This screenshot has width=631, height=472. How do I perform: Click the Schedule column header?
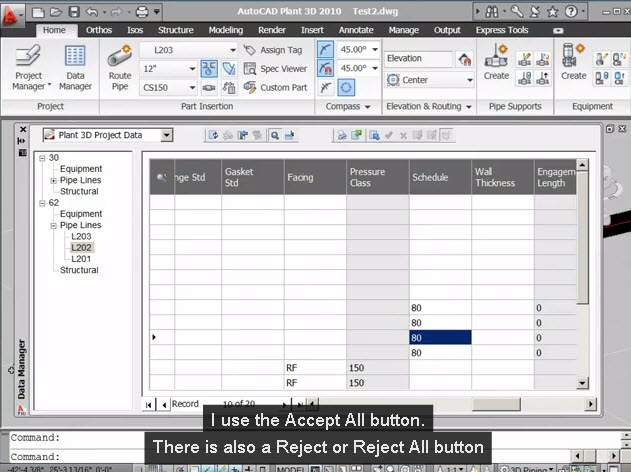point(440,177)
